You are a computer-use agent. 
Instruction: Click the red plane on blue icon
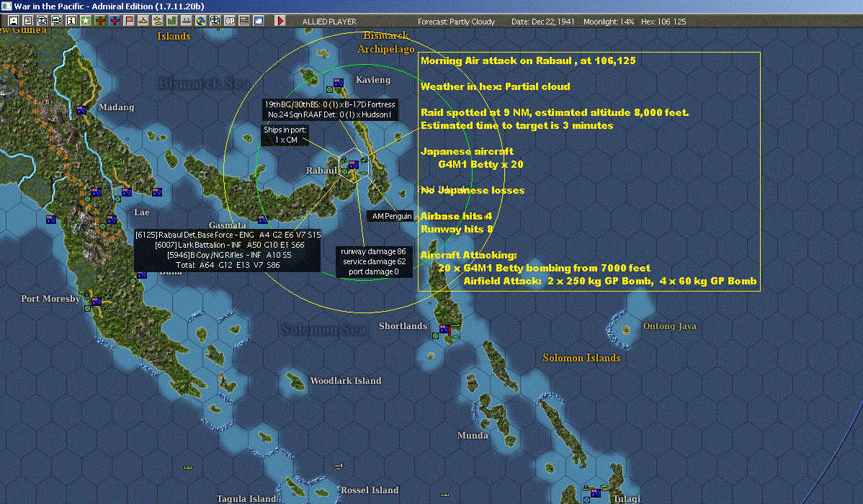[115, 21]
